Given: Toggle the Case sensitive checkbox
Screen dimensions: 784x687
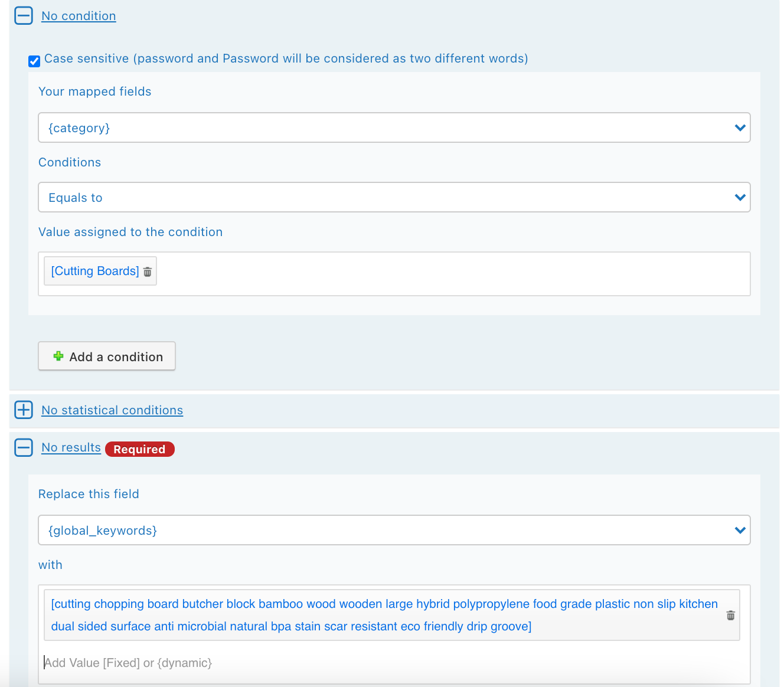Looking at the screenshot, I should coord(34,61).
